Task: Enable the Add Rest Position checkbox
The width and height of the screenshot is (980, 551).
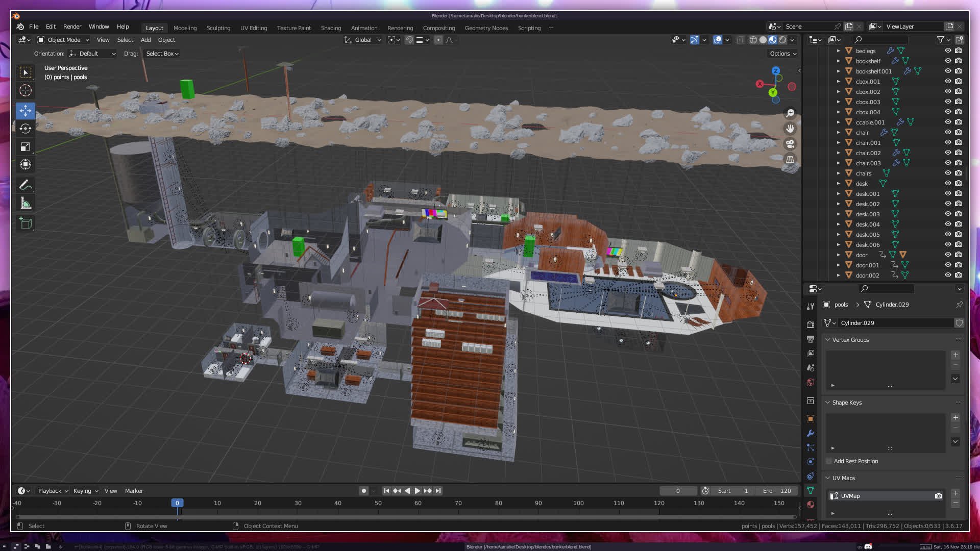Action: click(x=829, y=461)
